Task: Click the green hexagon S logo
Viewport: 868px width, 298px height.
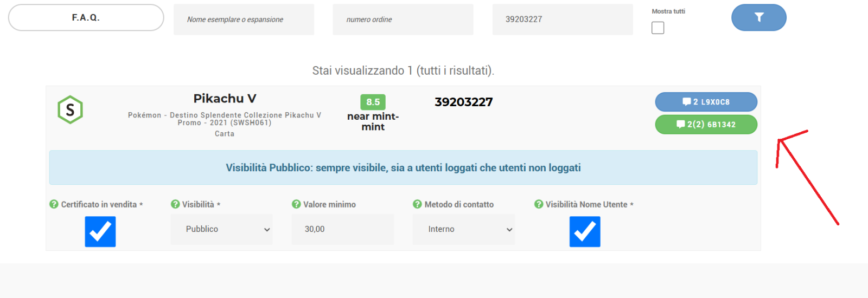Action: [70, 109]
